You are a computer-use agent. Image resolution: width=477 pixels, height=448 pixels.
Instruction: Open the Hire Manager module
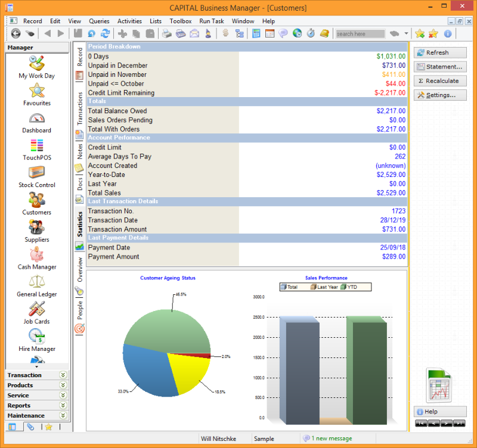37,340
